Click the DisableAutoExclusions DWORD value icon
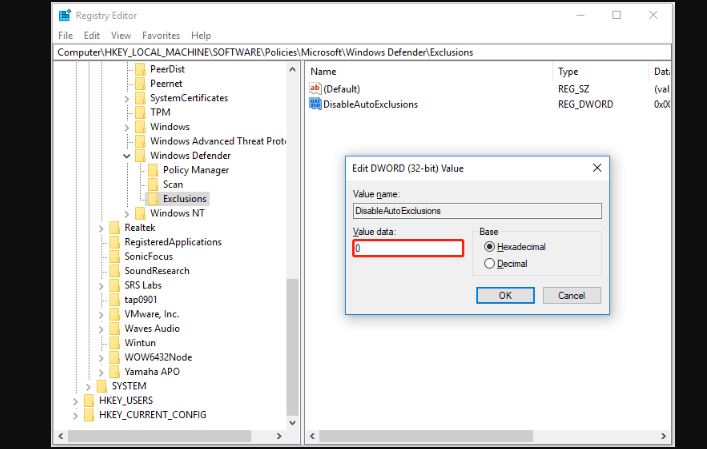This screenshot has width=707, height=449. coord(315,104)
